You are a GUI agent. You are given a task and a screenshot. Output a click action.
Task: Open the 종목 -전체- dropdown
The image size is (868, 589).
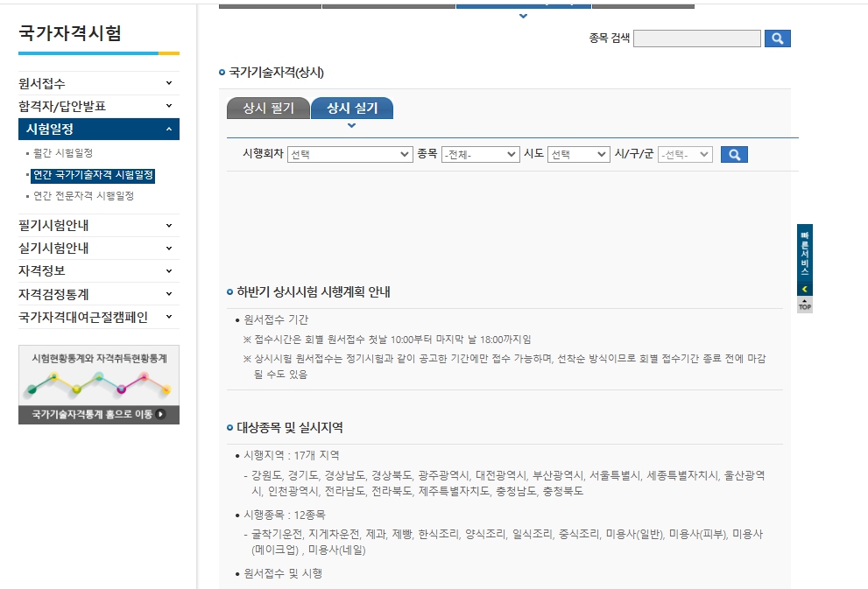[x=480, y=154]
